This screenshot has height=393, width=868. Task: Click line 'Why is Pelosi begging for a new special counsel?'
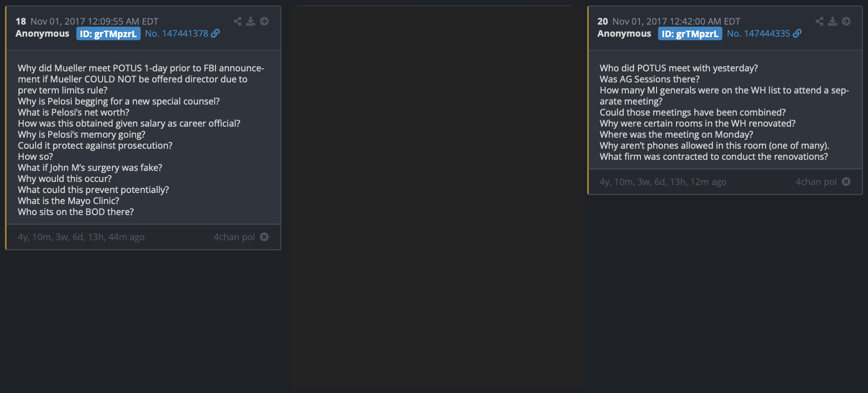point(119,101)
